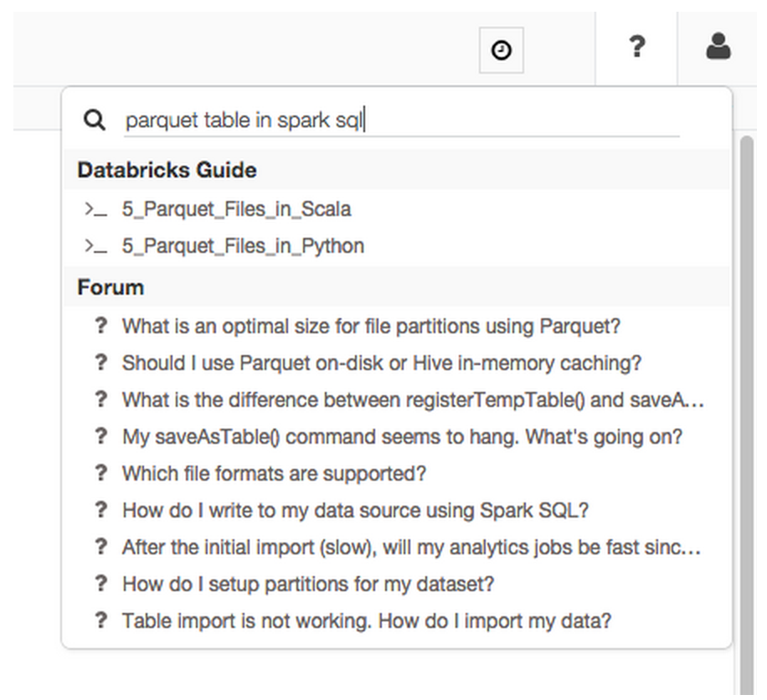767x700 pixels.
Task: Click in the parquet table search field
Action: pos(402,121)
